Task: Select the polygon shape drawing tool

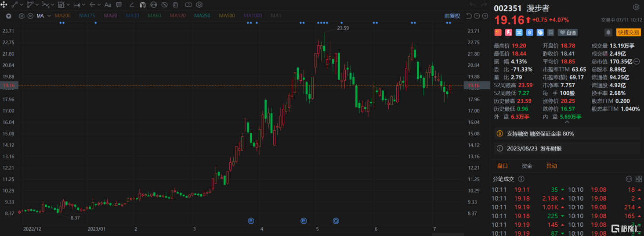Action: point(30,5)
